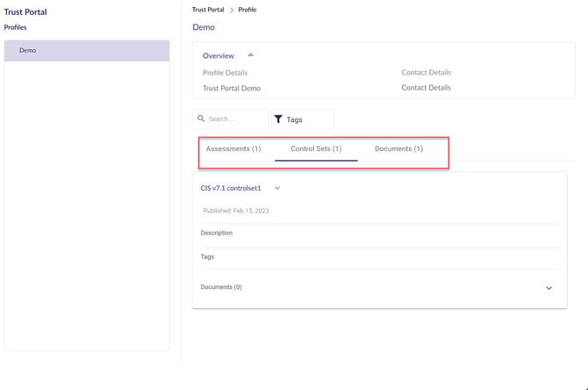Click the Documents (0) section label
The image size is (588, 390).
click(221, 287)
